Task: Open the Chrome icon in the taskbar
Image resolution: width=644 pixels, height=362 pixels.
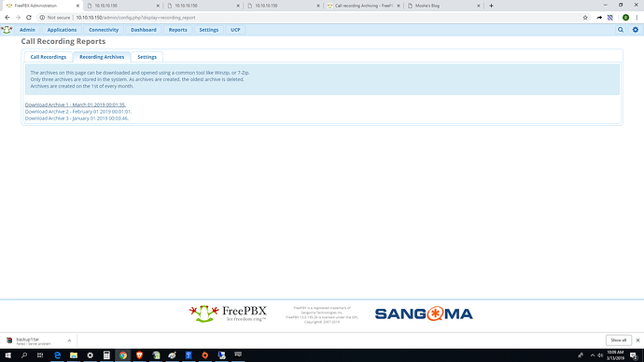Action: 123,355
